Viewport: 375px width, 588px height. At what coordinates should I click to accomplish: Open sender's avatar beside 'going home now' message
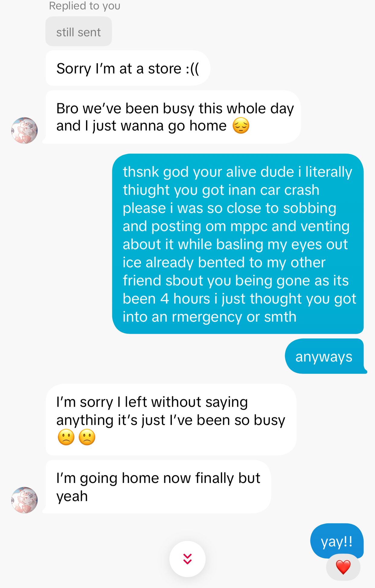[x=24, y=500]
